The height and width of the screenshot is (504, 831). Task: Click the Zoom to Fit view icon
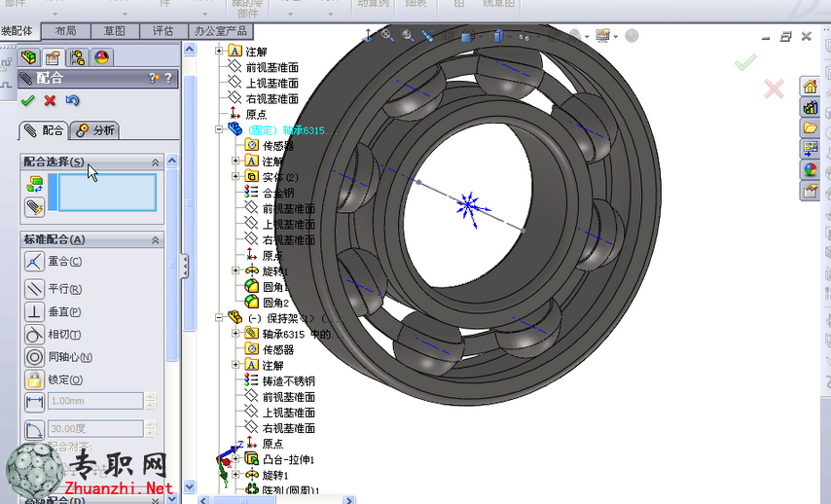(x=387, y=35)
